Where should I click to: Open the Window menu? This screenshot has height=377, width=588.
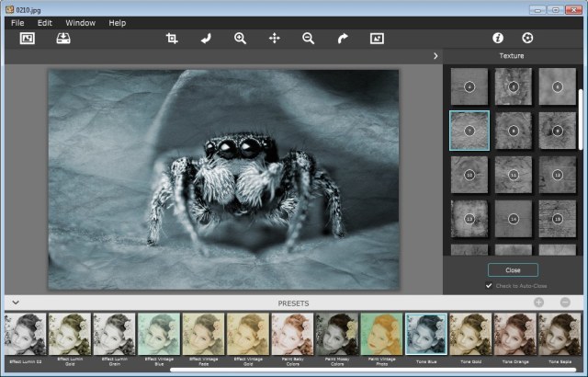pos(80,22)
